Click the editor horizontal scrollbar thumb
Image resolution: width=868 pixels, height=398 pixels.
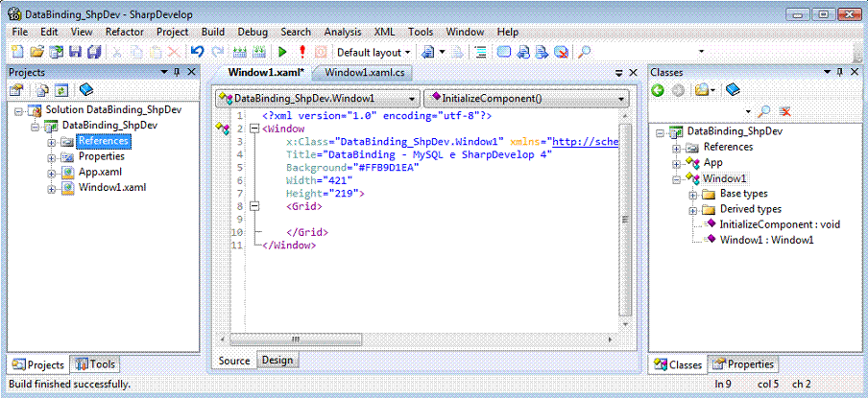[295, 339]
